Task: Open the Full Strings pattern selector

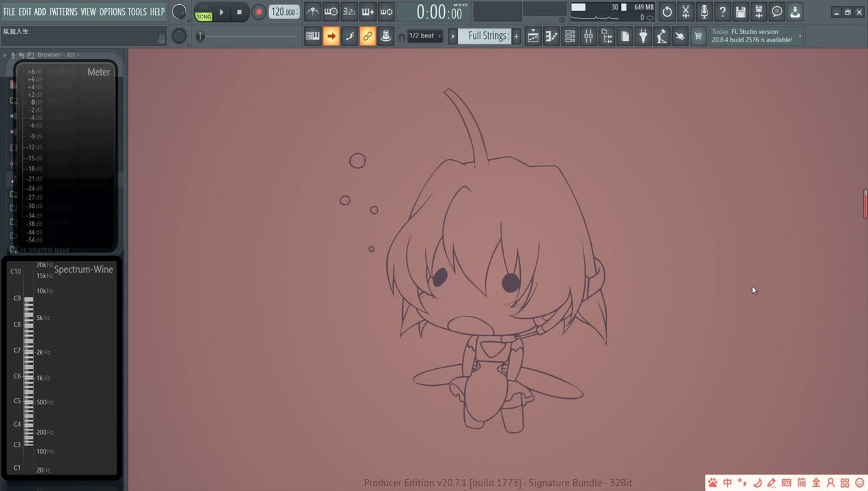Action: [x=484, y=36]
